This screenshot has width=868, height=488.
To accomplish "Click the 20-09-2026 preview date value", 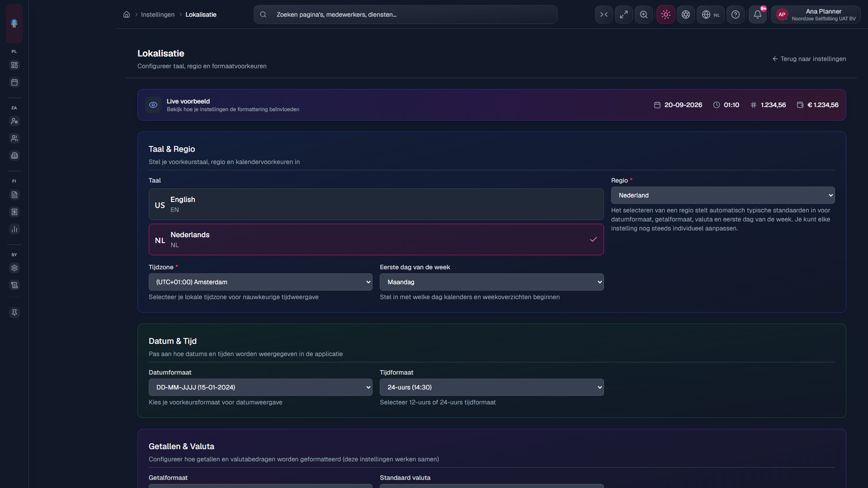I will [x=683, y=105].
